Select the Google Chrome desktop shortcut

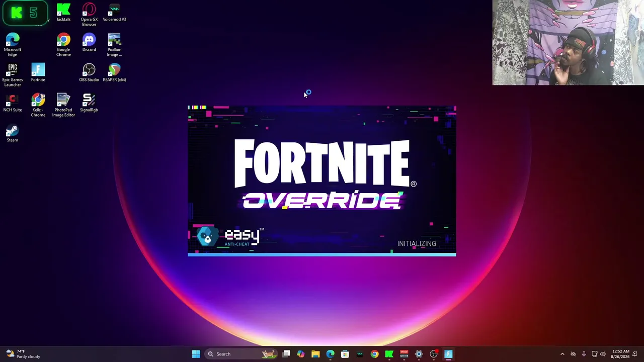[x=63, y=45]
